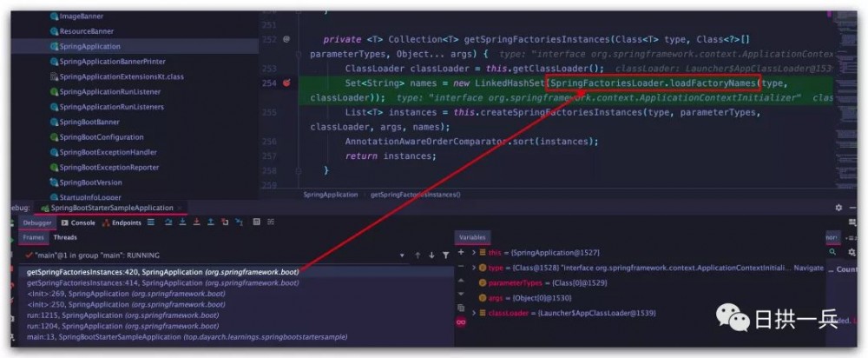Image resolution: width=868 pixels, height=358 pixels.
Task: Select frame <init>:269, SpringApplication
Action: 237,294
